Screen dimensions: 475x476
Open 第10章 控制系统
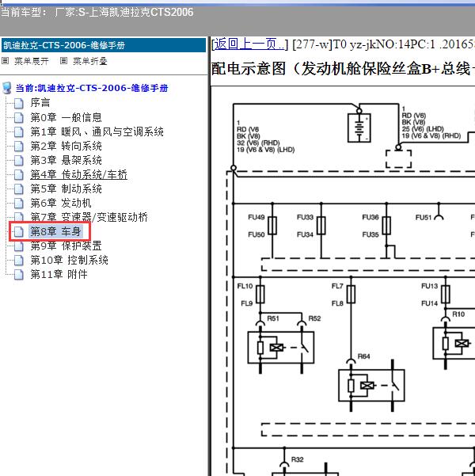69,260
